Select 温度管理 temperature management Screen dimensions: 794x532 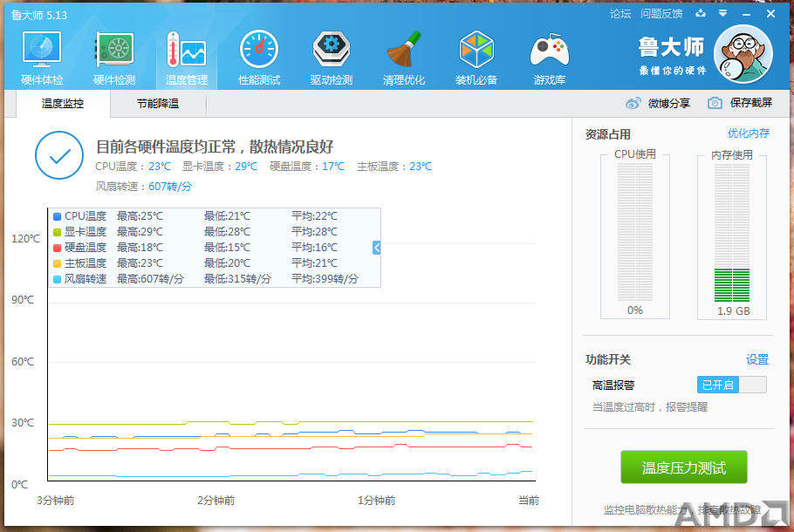187,58
